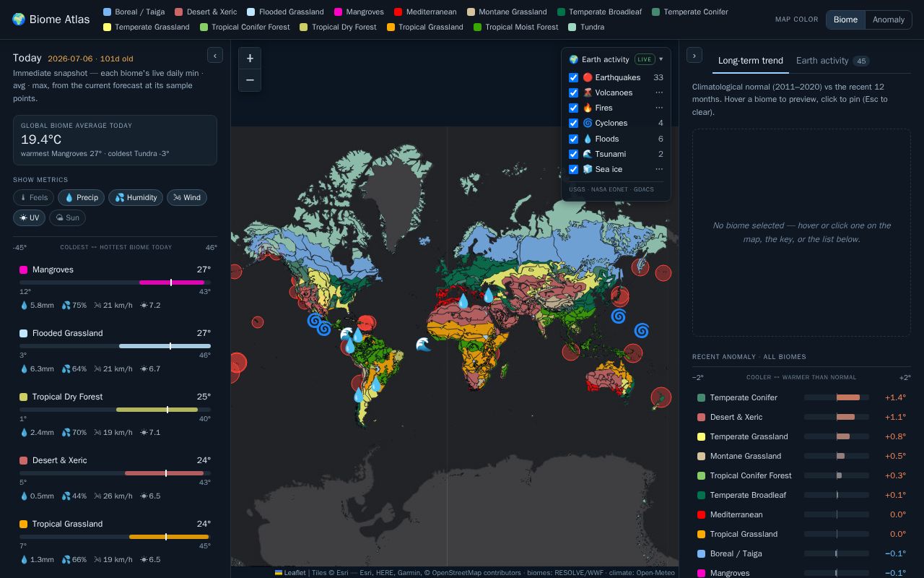
Task: Toggle the UV metric chip
Action: 29,217
